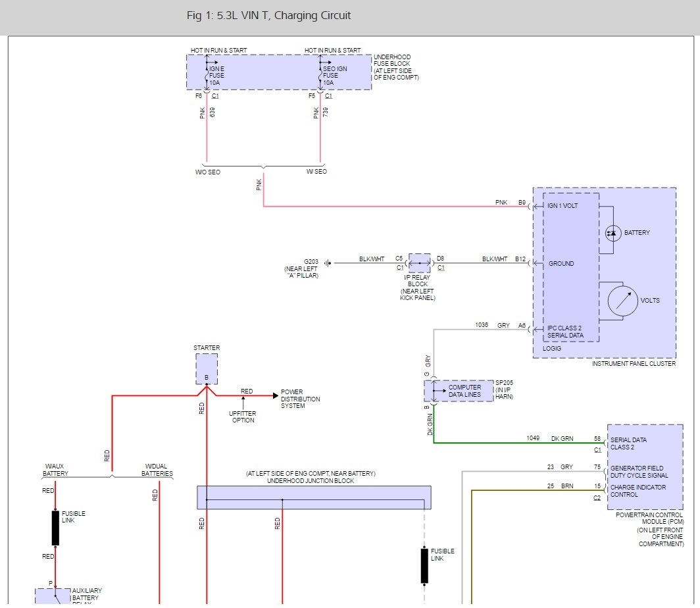This screenshot has width=700, height=608.
Task: Click the Upfitter Option label
Action: (243, 417)
